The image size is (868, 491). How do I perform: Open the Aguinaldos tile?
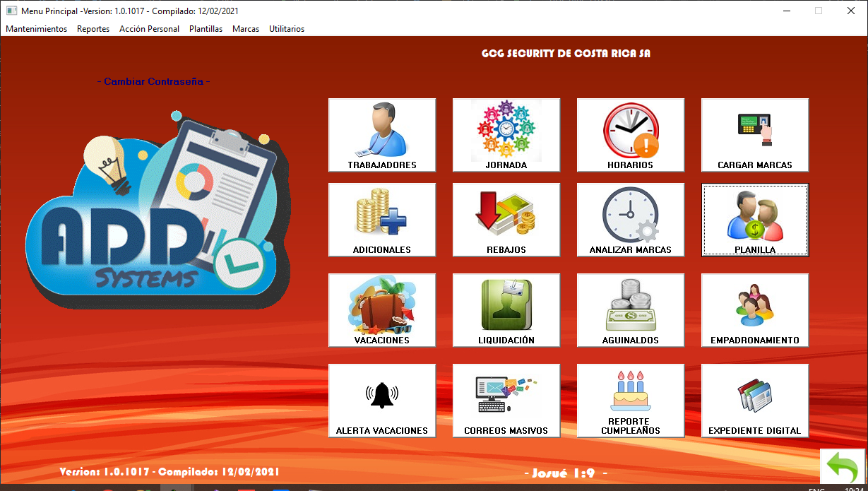631,310
